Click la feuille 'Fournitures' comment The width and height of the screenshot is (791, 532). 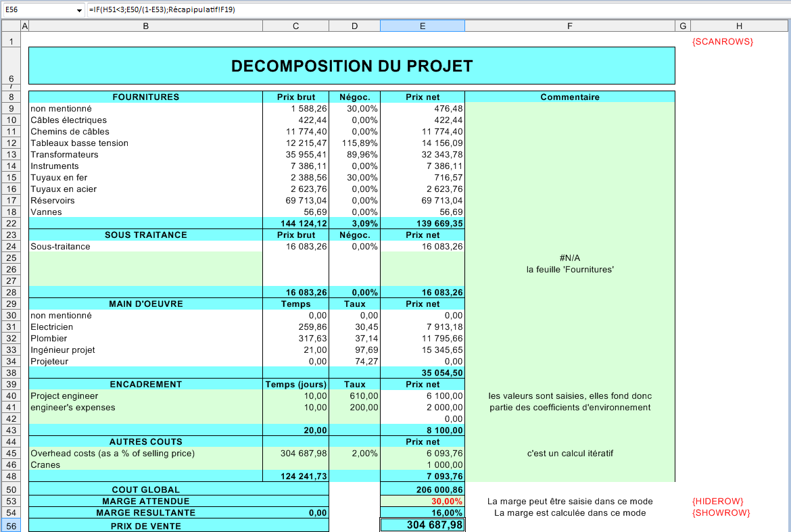(x=570, y=269)
